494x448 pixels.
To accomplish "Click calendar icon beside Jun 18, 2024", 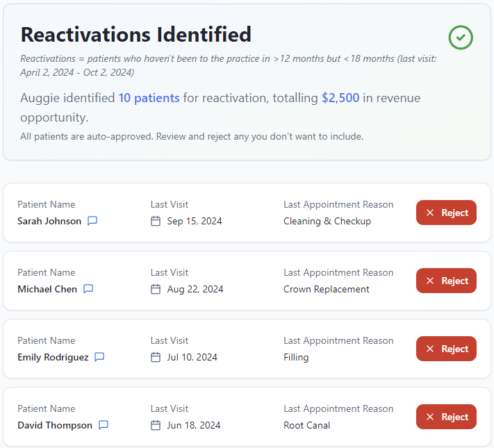I will 156,425.
